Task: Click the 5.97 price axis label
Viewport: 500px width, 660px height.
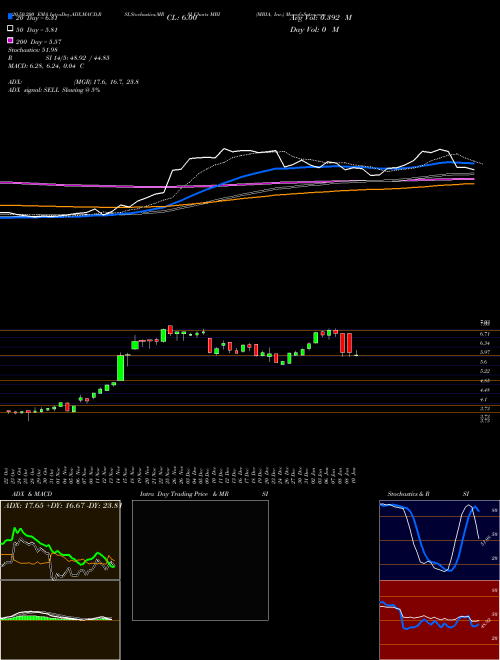Action: tap(484, 352)
